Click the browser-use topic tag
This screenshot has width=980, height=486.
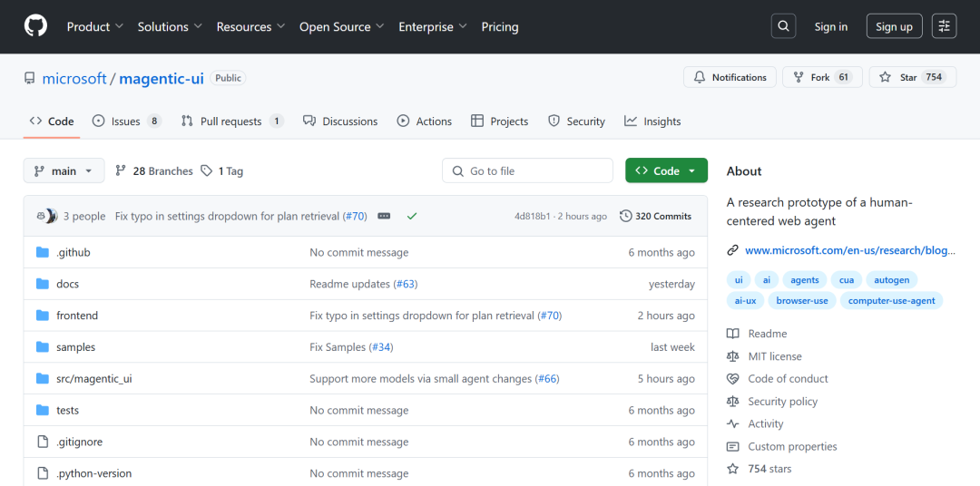[802, 300]
